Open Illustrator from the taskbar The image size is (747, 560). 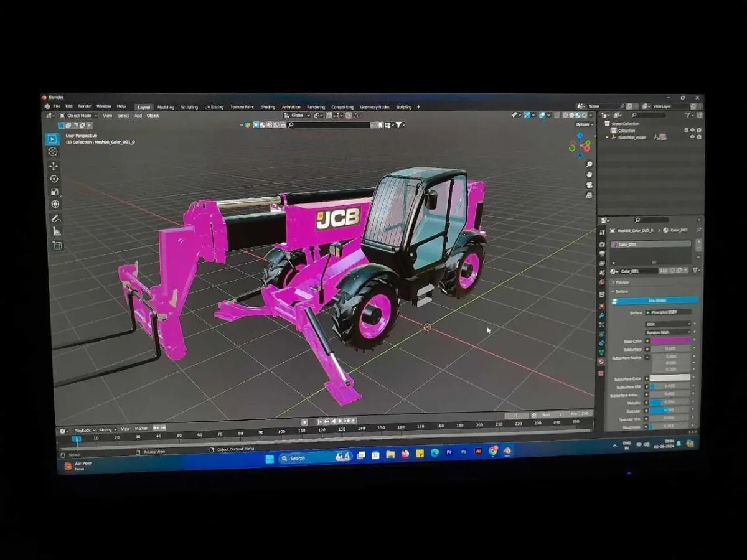coord(479,452)
